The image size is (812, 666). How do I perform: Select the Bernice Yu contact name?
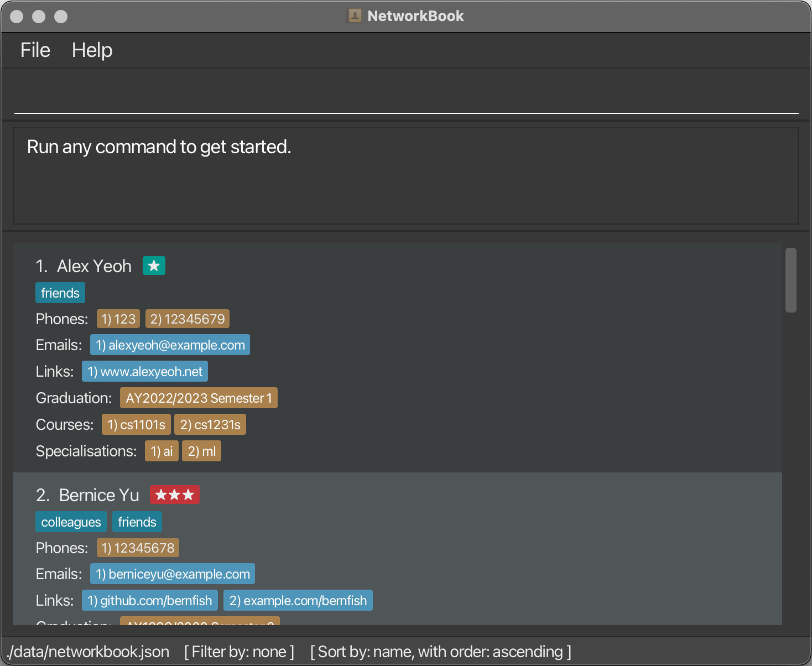point(99,495)
